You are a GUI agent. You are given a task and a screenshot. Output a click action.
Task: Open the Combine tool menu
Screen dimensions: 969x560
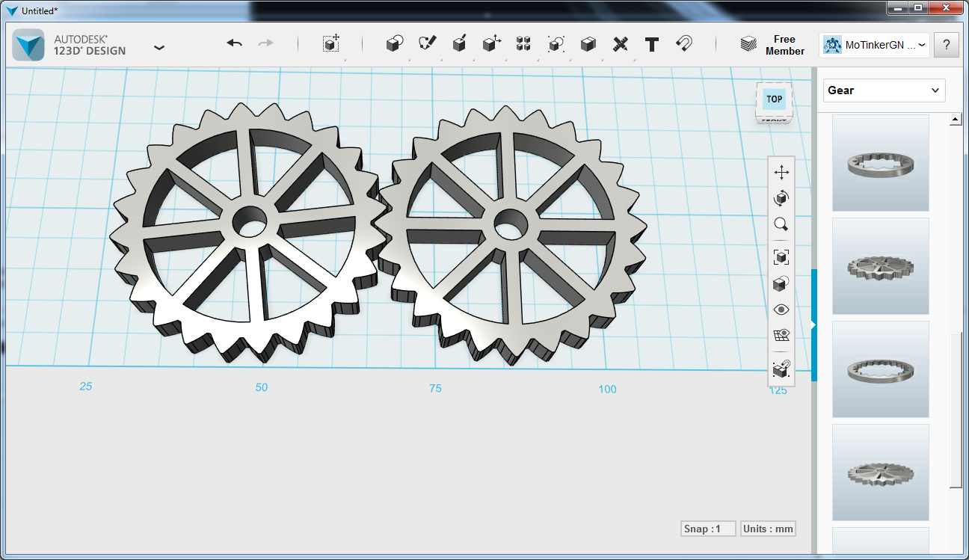588,44
